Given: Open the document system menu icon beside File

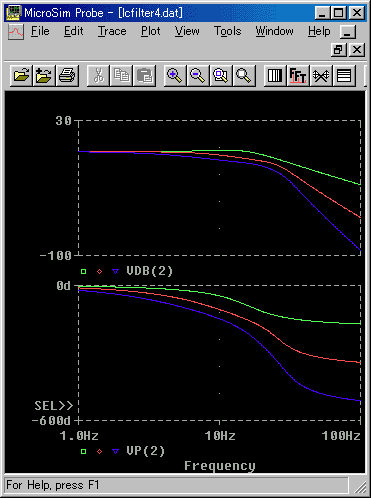Looking at the screenshot, I should click(x=16, y=32).
